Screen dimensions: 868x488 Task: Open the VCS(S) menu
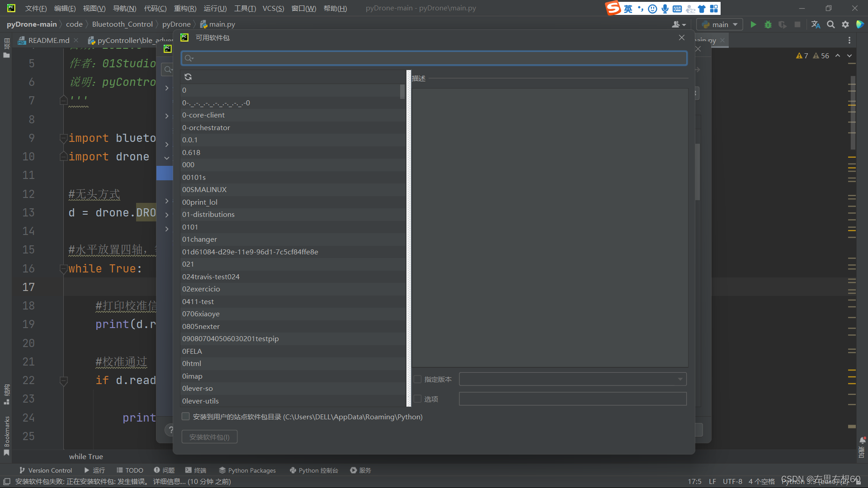coord(273,8)
